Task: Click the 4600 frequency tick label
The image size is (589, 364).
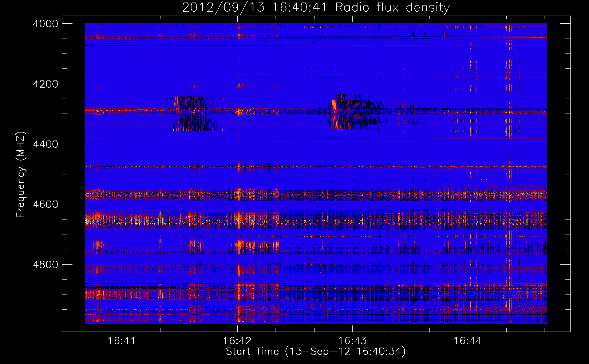Action: tap(46, 204)
